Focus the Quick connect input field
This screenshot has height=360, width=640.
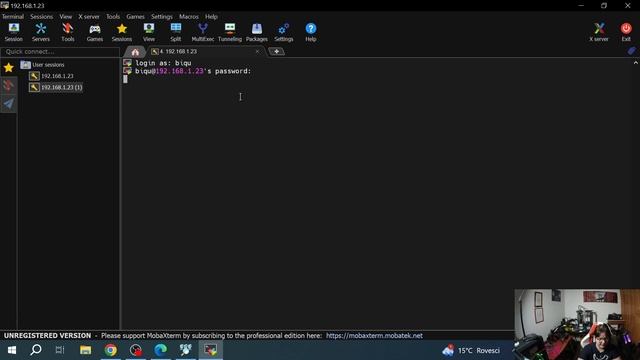tap(60, 52)
